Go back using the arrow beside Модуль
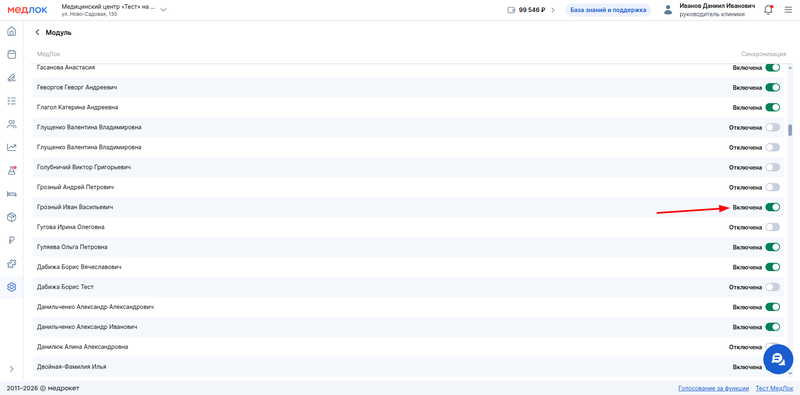The height and width of the screenshot is (395, 800). point(37,33)
